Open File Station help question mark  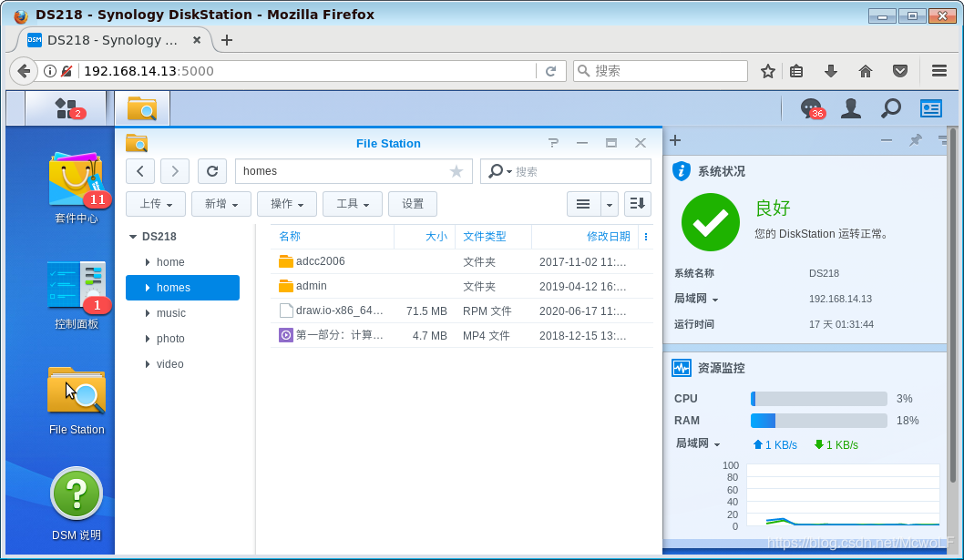pyautogui.click(x=553, y=143)
